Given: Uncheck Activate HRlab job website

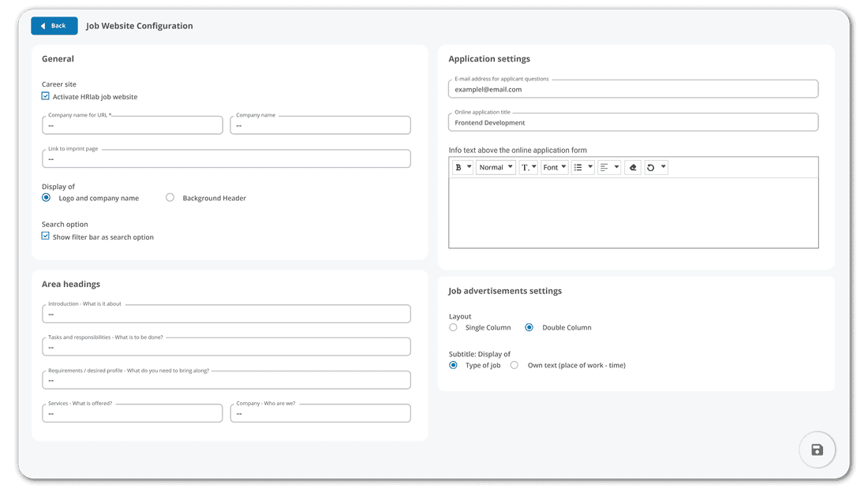Looking at the screenshot, I should (45, 95).
